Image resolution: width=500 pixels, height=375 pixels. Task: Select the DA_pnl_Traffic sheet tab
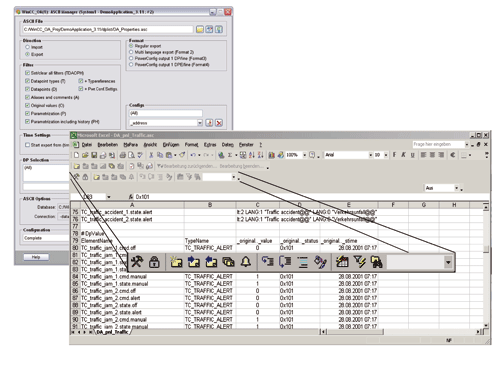(112, 332)
